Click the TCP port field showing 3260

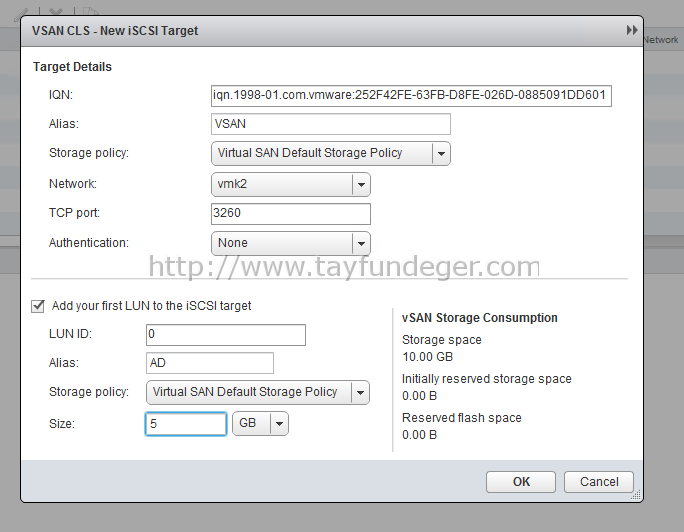point(291,214)
